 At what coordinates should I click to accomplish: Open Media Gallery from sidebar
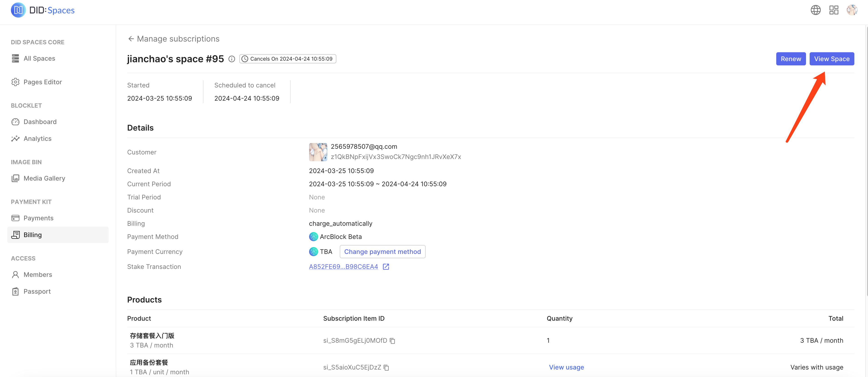44,179
